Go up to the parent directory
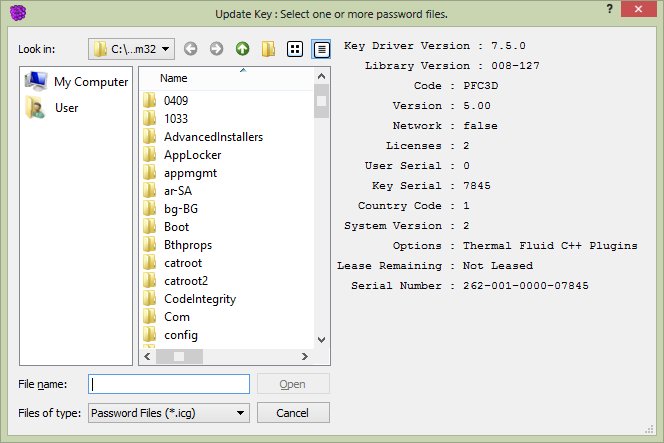 (243, 49)
